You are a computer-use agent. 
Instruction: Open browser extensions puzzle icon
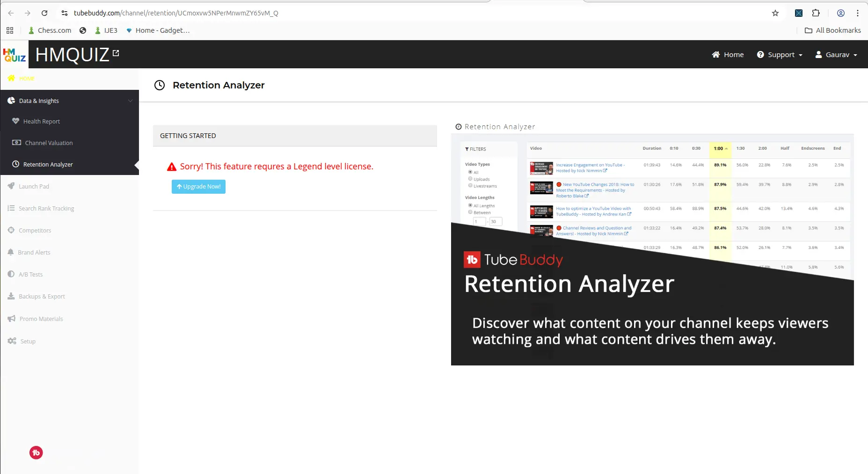(x=816, y=13)
